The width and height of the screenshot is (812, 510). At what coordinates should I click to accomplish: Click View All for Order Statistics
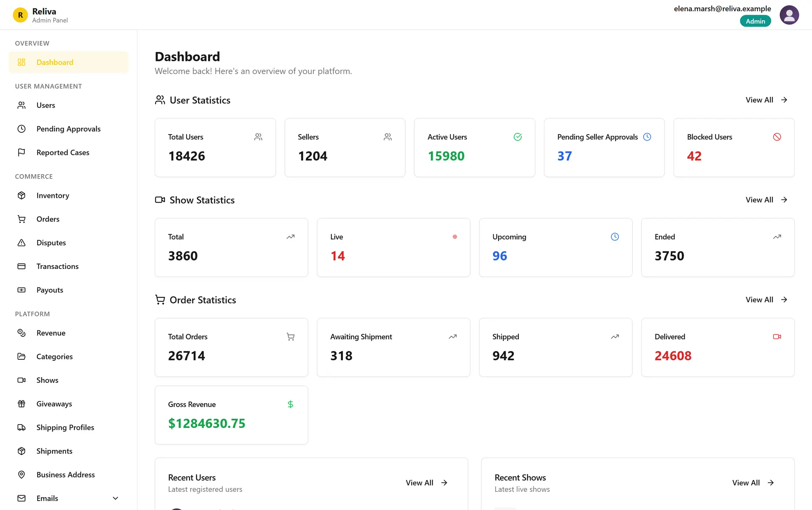(766, 299)
